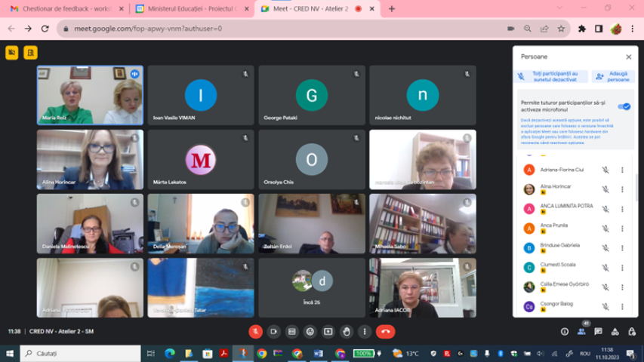Disable 'Permite tuturor participanților' microphone switch
This screenshot has height=362, width=644.
(624, 106)
